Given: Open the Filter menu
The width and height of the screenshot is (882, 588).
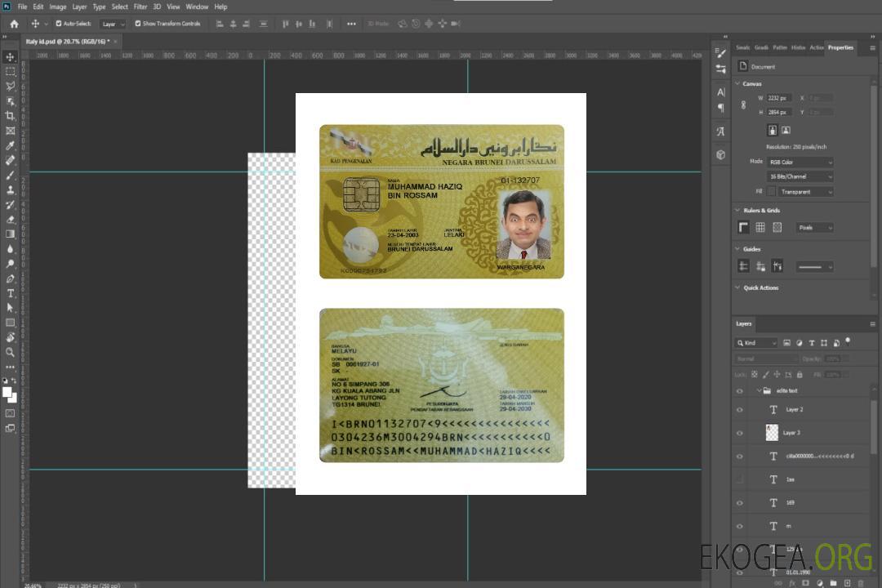Looking at the screenshot, I should (140, 7).
